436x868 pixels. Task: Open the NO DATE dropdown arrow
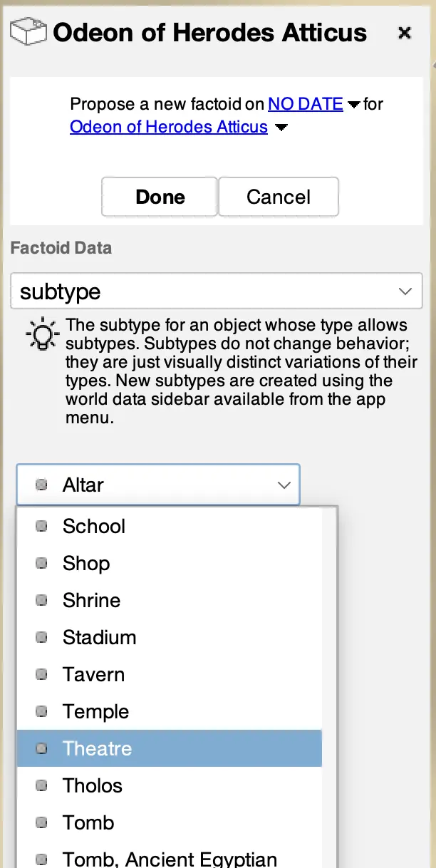tap(354, 105)
